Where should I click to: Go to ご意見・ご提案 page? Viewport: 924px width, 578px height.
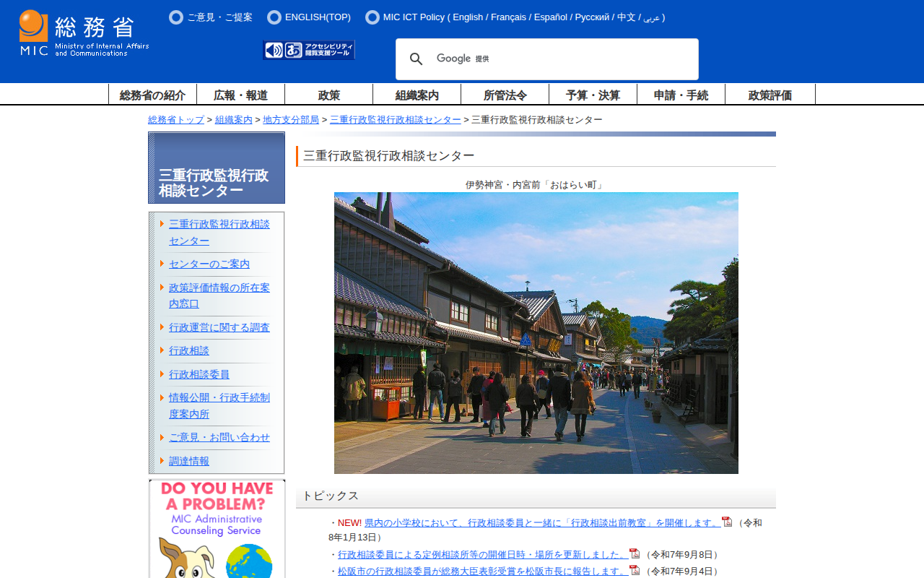point(219,17)
